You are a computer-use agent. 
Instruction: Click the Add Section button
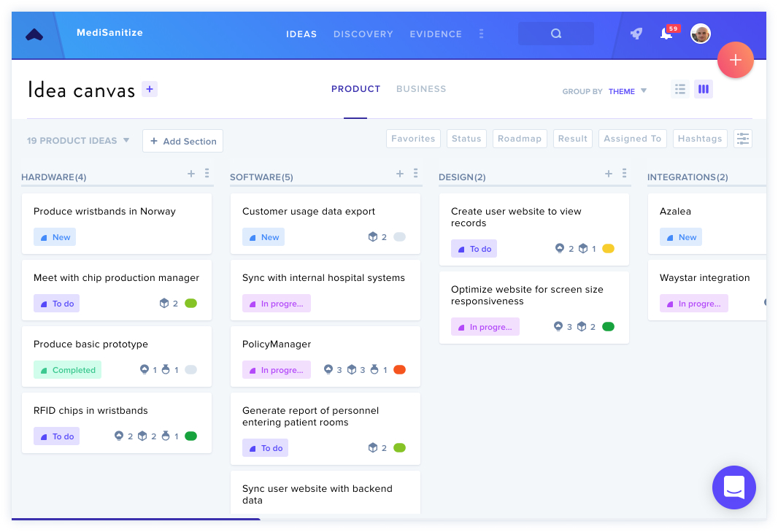(182, 141)
